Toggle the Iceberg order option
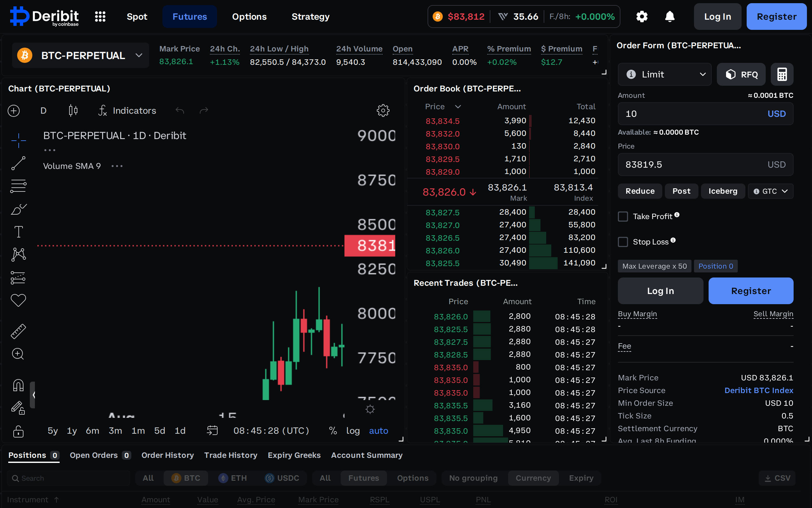The height and width of the screenshot is (508, 812). pyautogui.click(x=723, y=191)
